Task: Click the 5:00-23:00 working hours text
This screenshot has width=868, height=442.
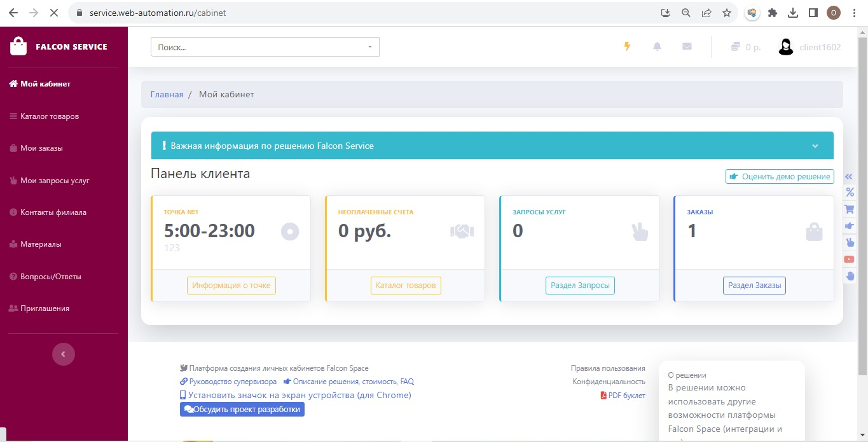Action: 209,230
